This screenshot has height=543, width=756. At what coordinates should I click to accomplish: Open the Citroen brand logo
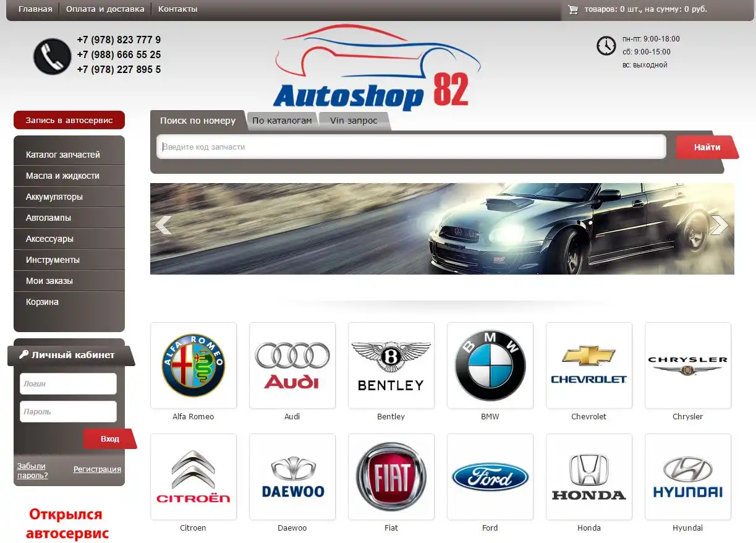pyautogui.click(x=193, y=476)
